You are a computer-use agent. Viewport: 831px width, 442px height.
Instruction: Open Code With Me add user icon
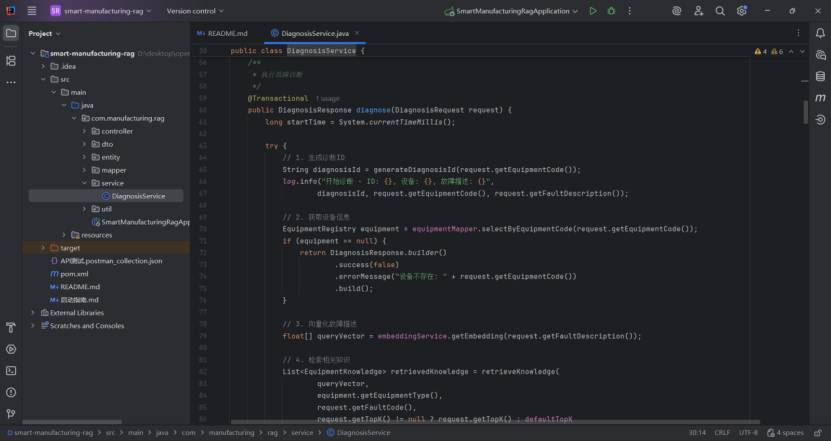(x=699, y=11)
